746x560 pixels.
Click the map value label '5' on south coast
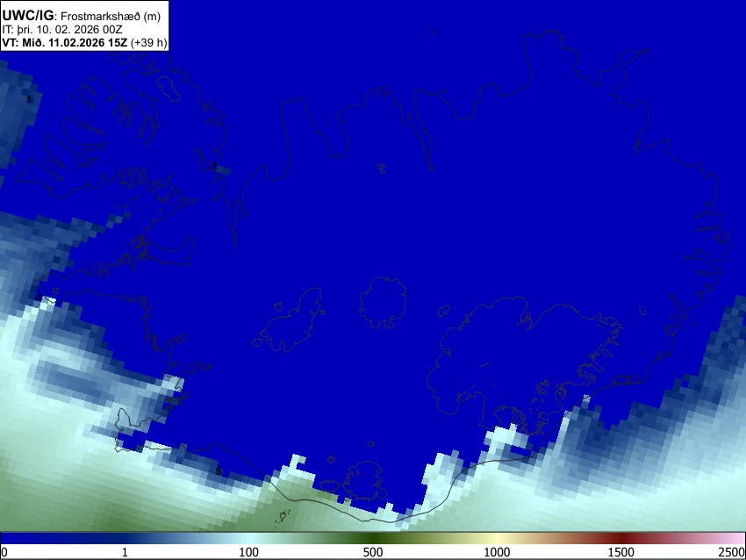click(x=219, y=471)
